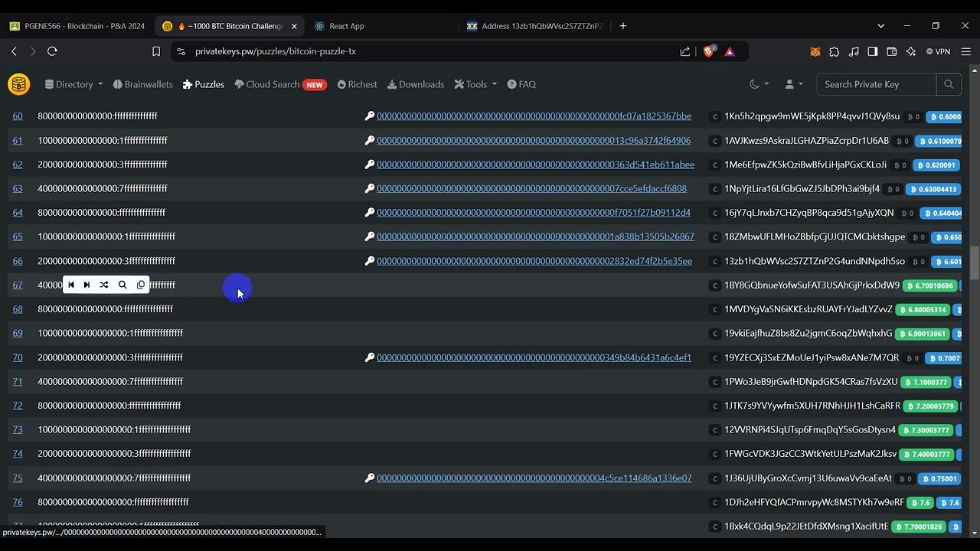Close the 1000 BTC Bitcoin Challenge tab
The height and width of the screenshot is (551, 980).
tap(294, 26)
